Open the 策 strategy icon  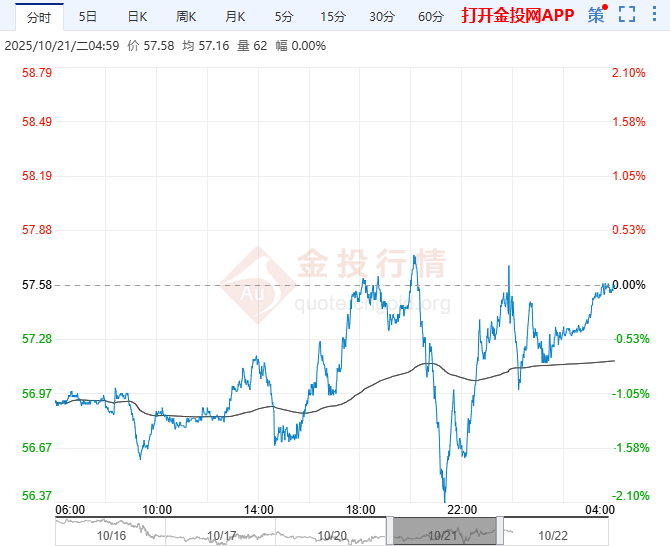[x=597, y=15]
